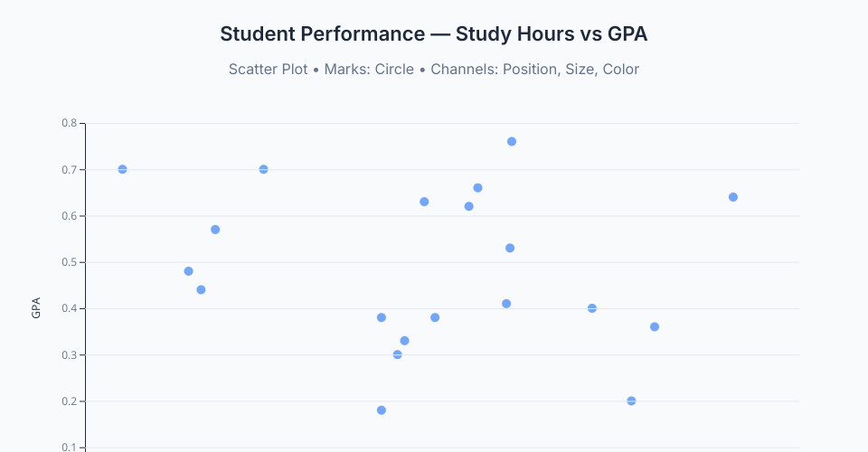Viewport: 868px width, 452px height.
Task: Select the lowest data point near 0.18 GPA
Action: pyautogui.click(x=382, y=410)
